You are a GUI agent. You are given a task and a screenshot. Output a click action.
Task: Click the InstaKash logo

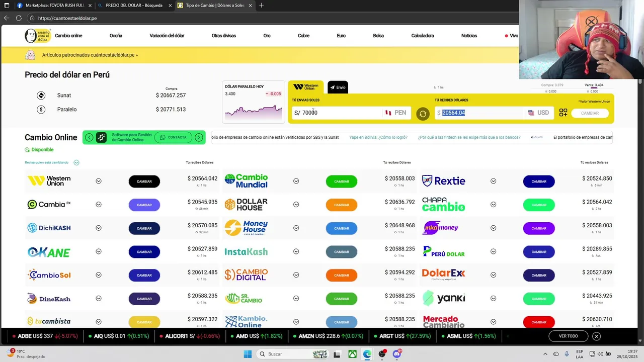[246, 252]
